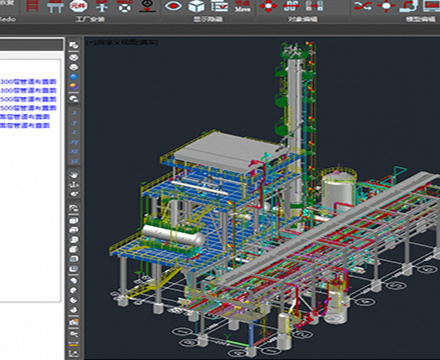Open the second 500层管道布置图 link

click(x=28, y=108)
